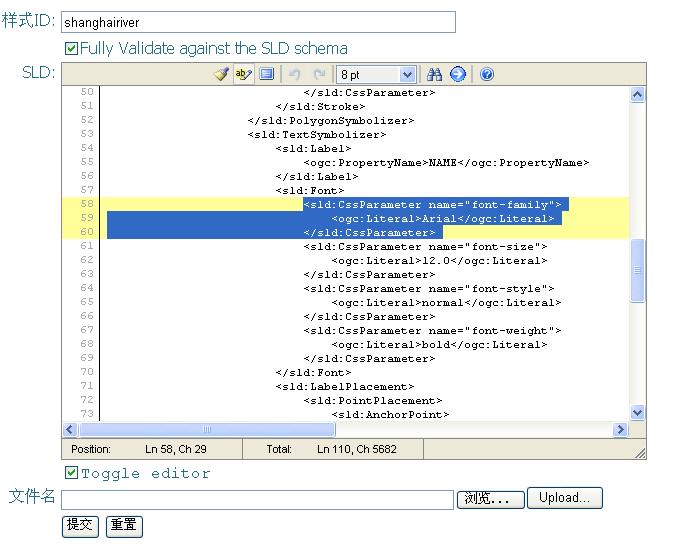Click the syntax highlight brush icon
Viewport: 675px width, 547px height.
[221, 74]
